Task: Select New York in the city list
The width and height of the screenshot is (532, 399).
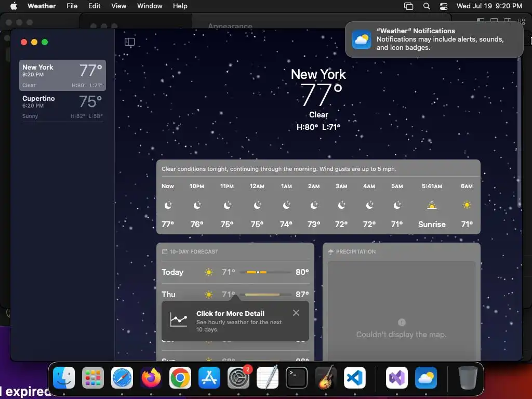Action: coord(62,75)
